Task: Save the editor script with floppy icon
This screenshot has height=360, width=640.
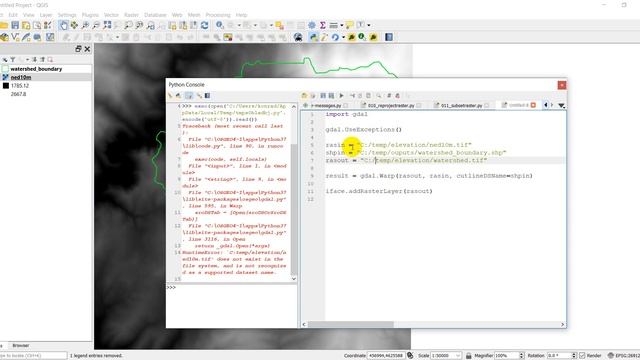Action: pyautogui.click(x=323, y=96)
